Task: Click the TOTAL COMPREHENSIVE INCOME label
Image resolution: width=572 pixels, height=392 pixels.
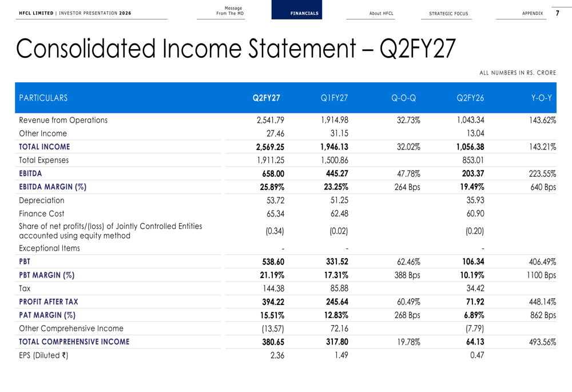Action: [74, 342]
